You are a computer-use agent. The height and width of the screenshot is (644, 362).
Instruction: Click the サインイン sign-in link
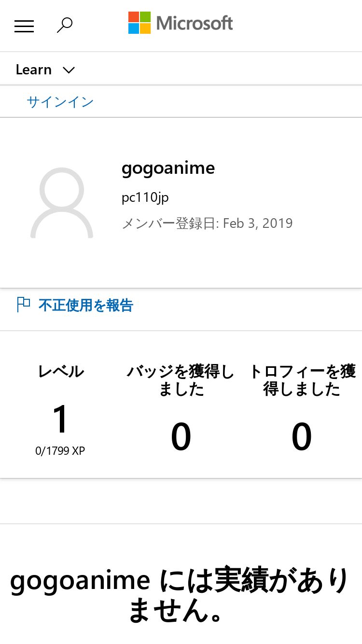60,102
